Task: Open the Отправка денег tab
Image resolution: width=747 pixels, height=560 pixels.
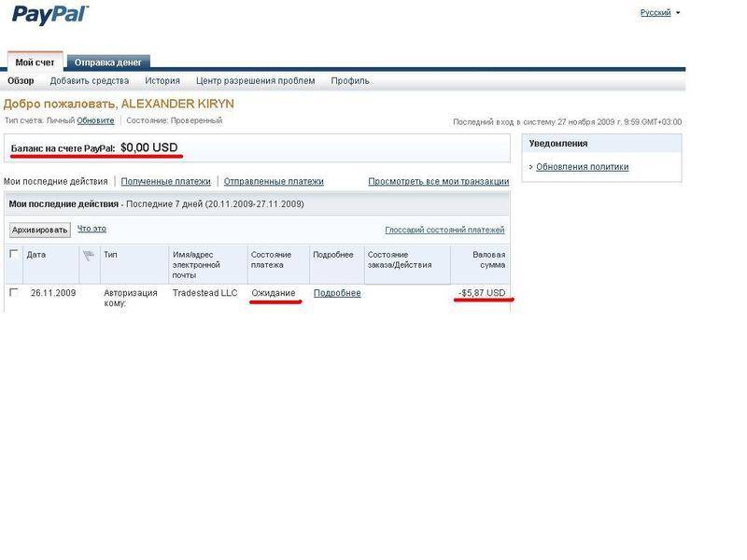Action: (108, 63)
